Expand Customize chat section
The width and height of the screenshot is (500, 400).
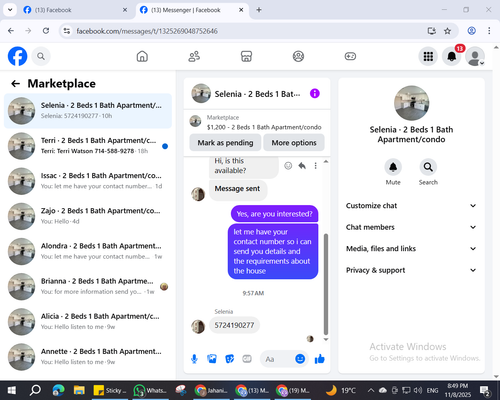pos(411,206)
